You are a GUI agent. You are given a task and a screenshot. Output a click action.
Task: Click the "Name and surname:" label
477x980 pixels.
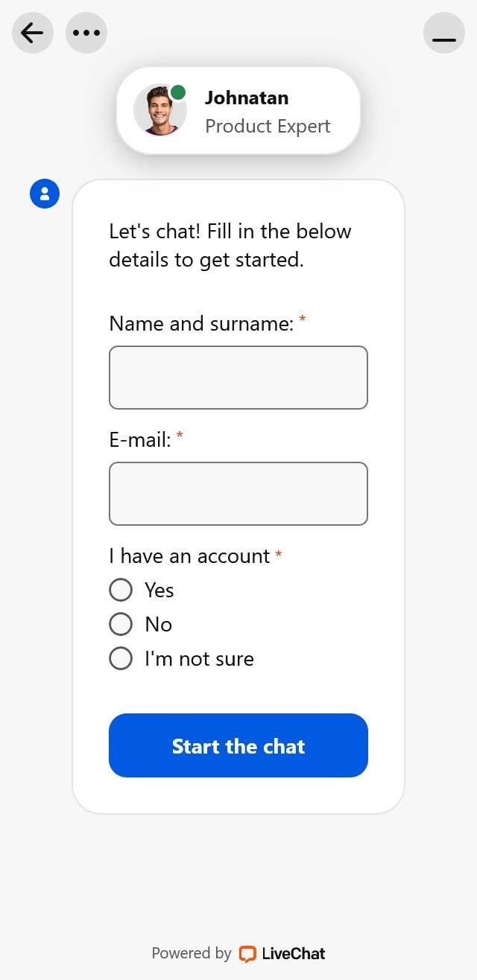tap(201, 323)
